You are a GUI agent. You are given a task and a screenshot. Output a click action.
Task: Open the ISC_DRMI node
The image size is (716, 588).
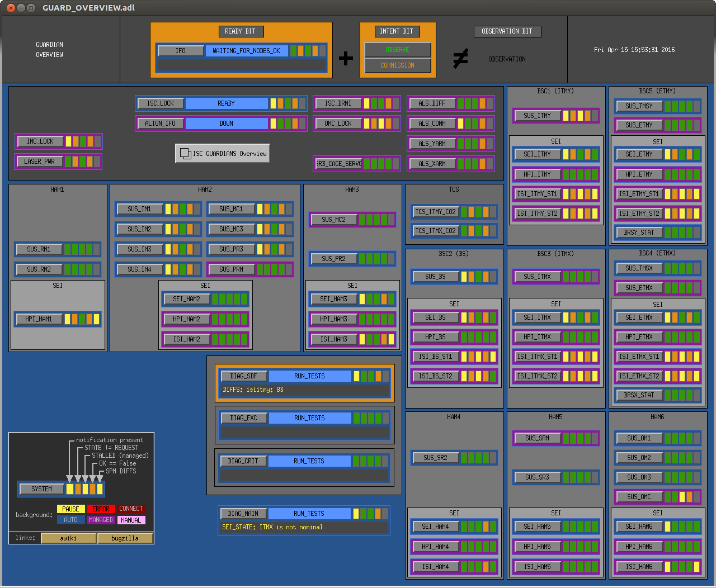click(x=338, y=103)
